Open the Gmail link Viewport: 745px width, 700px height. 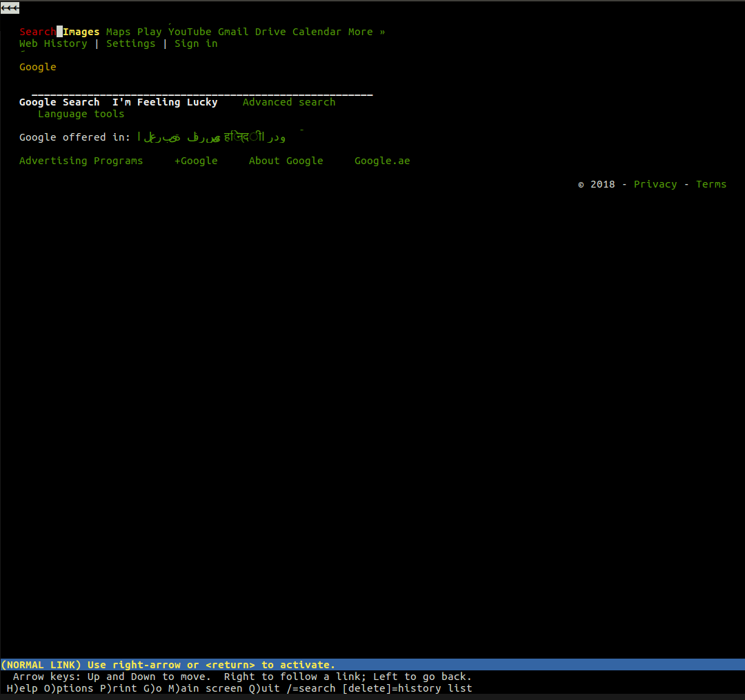(233, 32)
